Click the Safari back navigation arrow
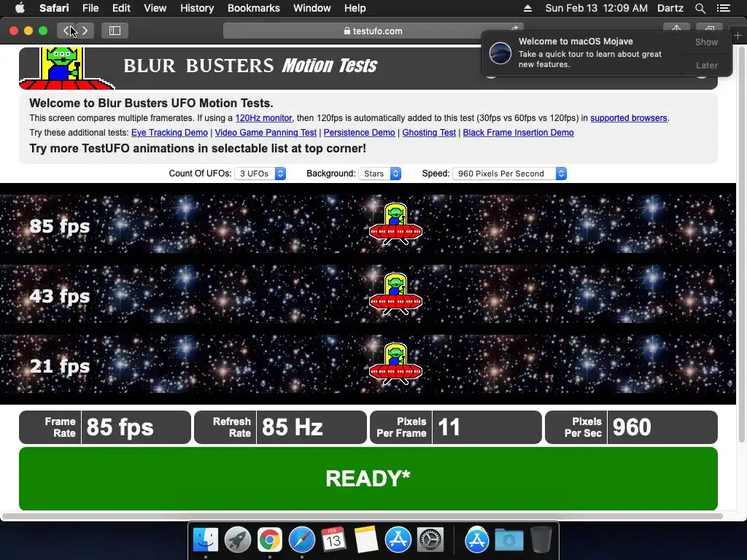 coord(66,31)
